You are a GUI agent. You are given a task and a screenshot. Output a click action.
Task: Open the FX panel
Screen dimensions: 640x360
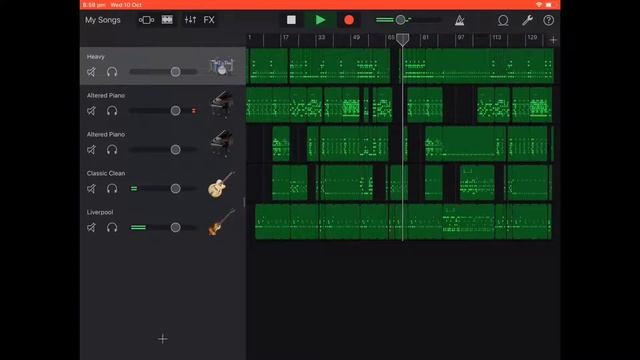(209, 20)
